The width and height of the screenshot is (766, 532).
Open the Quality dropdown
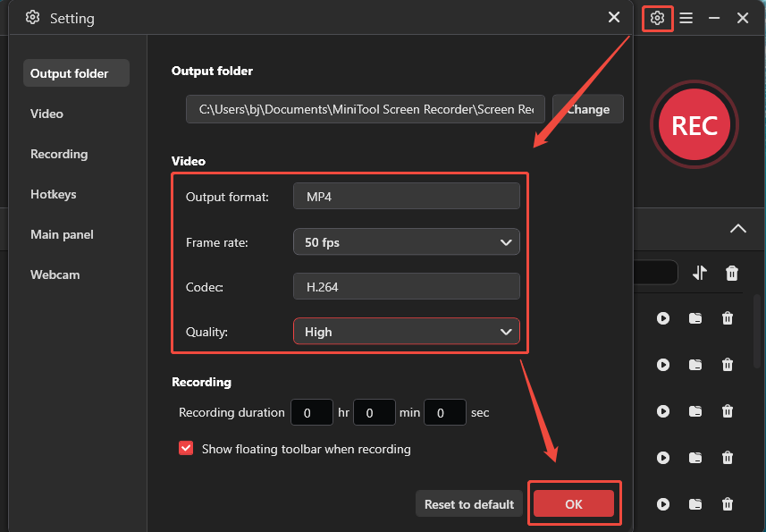tap(407, 331)
